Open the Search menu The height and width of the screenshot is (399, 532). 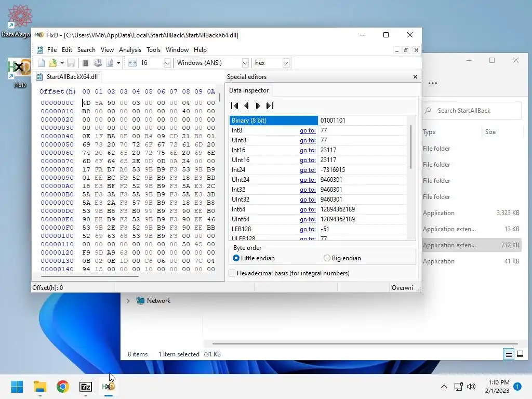pyautogui.click(x=86, y=50)
